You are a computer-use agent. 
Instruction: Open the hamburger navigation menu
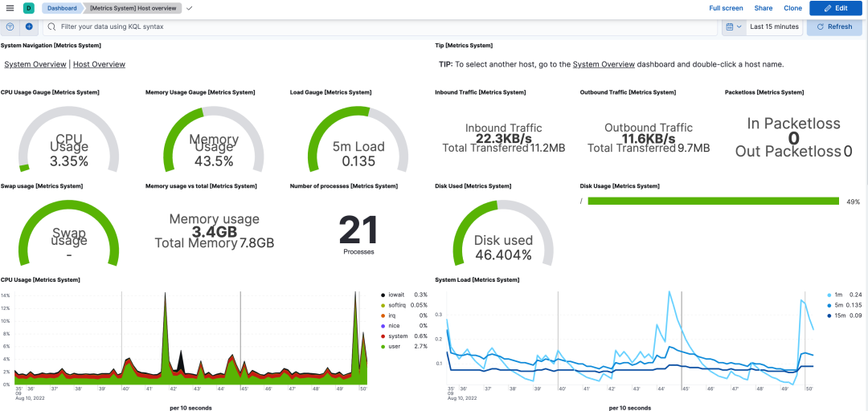pyautogui.click(x=10, y=8)
